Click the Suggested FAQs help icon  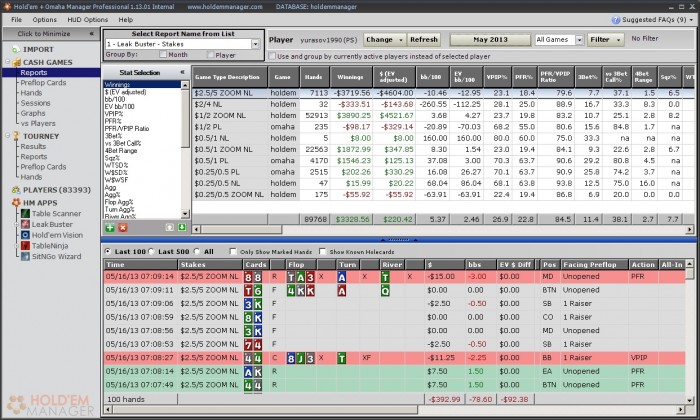click(x=616, y=20)
